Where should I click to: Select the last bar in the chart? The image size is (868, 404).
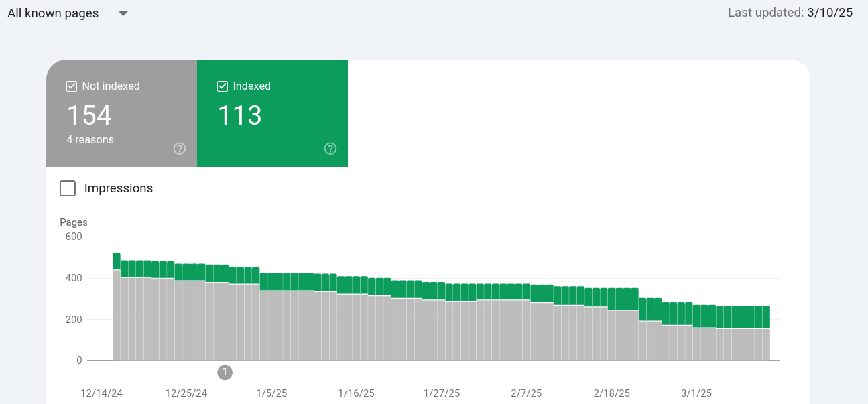(766, 333)
